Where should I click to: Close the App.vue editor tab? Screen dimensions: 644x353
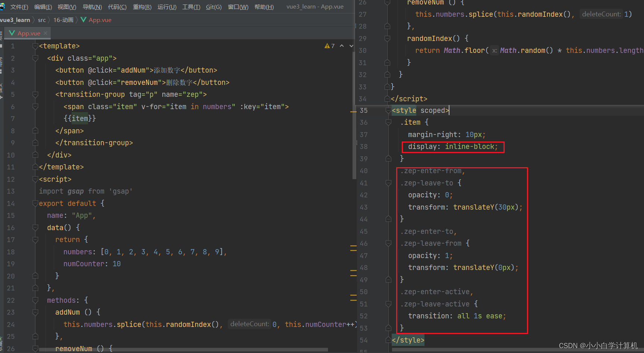tap(45, 33)
